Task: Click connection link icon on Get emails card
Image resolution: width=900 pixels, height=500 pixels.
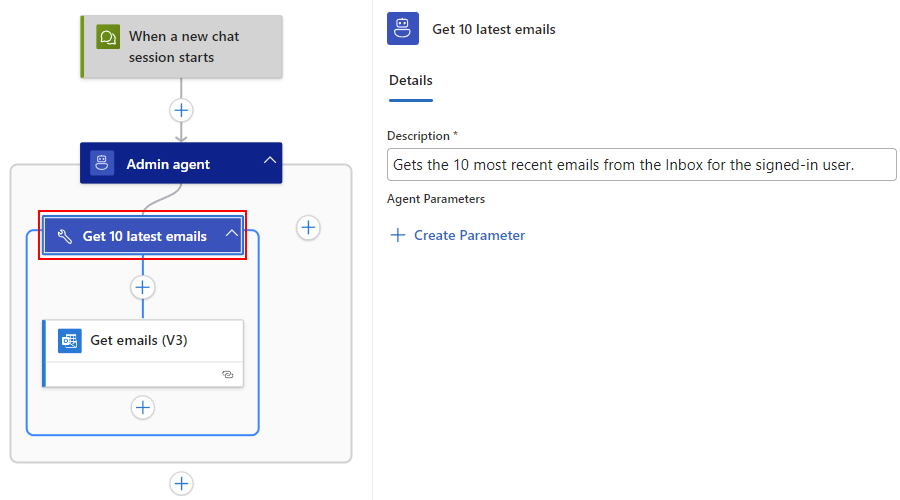Action: [228, 374]
